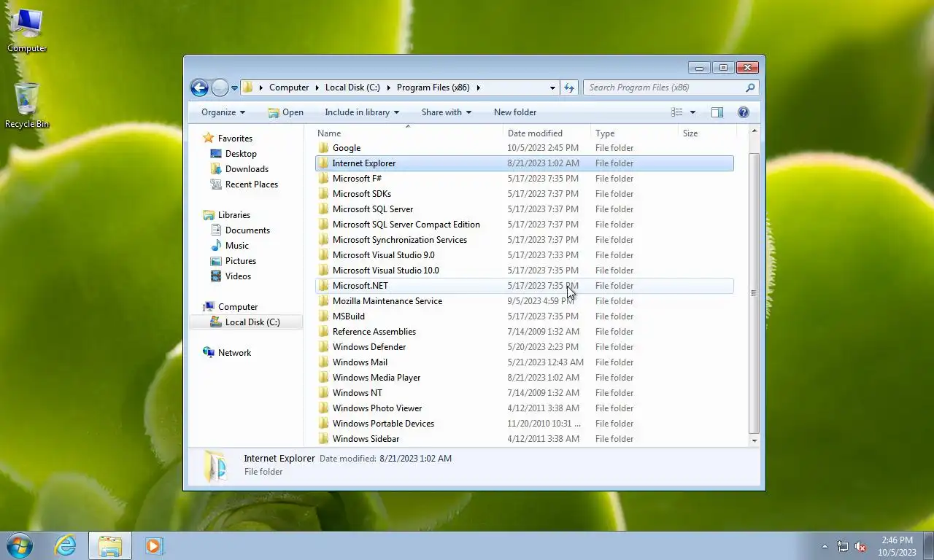
Task: Select the Windows Photo Viewer folder
Action: 524,408
